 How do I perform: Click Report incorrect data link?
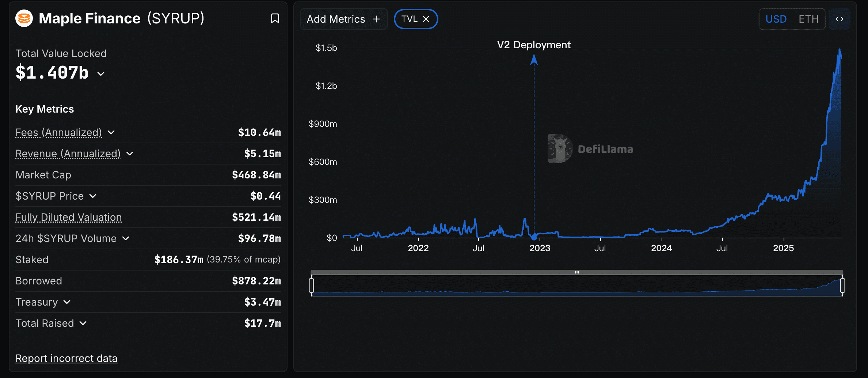tap(66, 358)
